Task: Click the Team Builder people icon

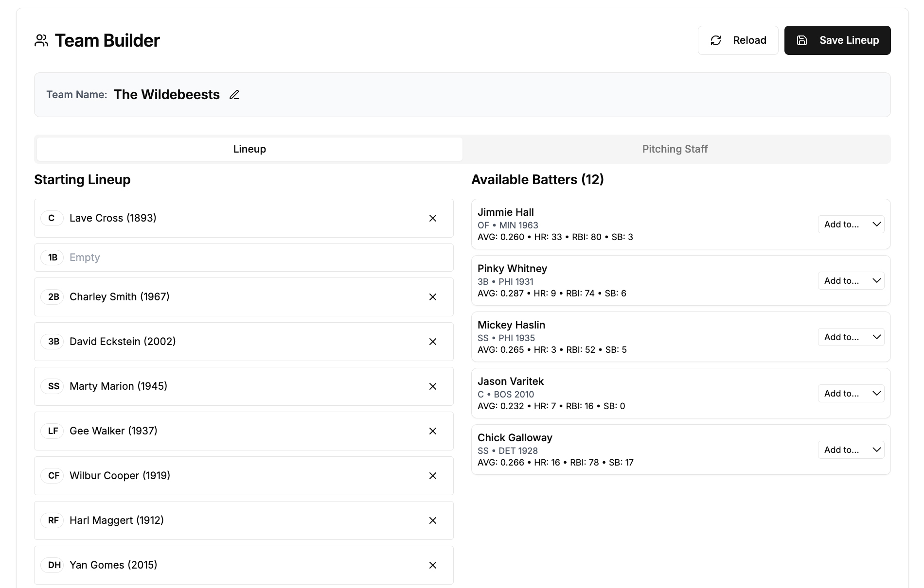Action: click(x=41, y=40)
